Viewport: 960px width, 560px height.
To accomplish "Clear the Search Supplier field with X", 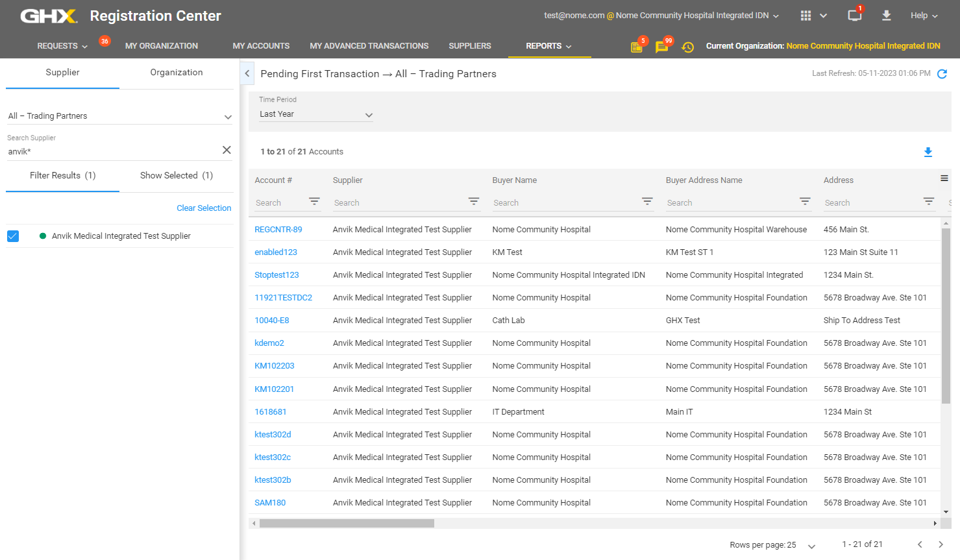I will point(227,150).
